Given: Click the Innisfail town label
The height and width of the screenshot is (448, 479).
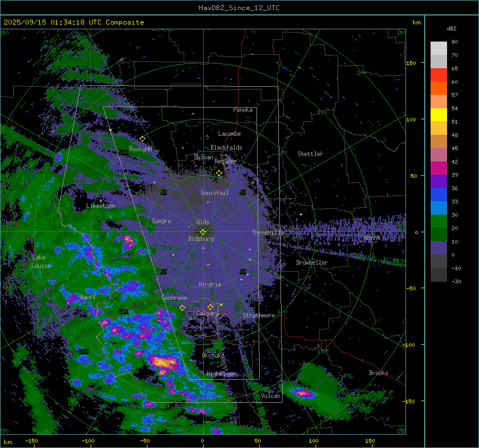Looking at the screenshot, I should click(214, 193).
